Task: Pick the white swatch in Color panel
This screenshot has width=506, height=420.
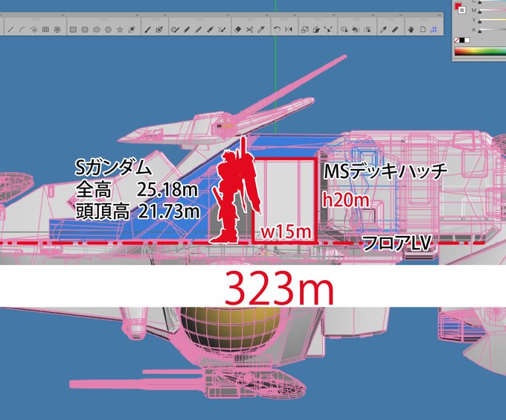Action: [x=467, y=40]
